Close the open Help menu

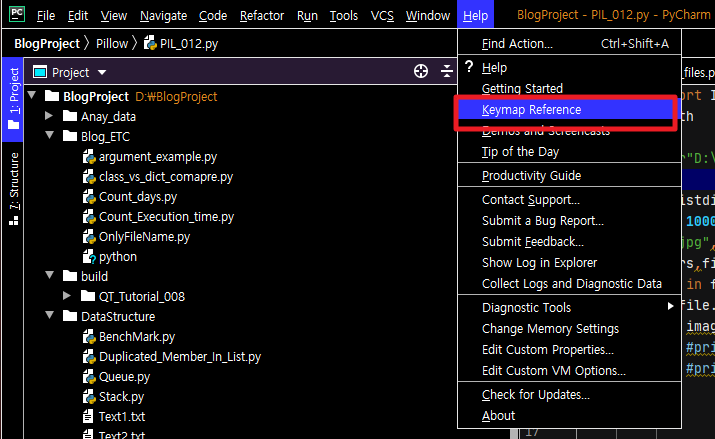475,15
